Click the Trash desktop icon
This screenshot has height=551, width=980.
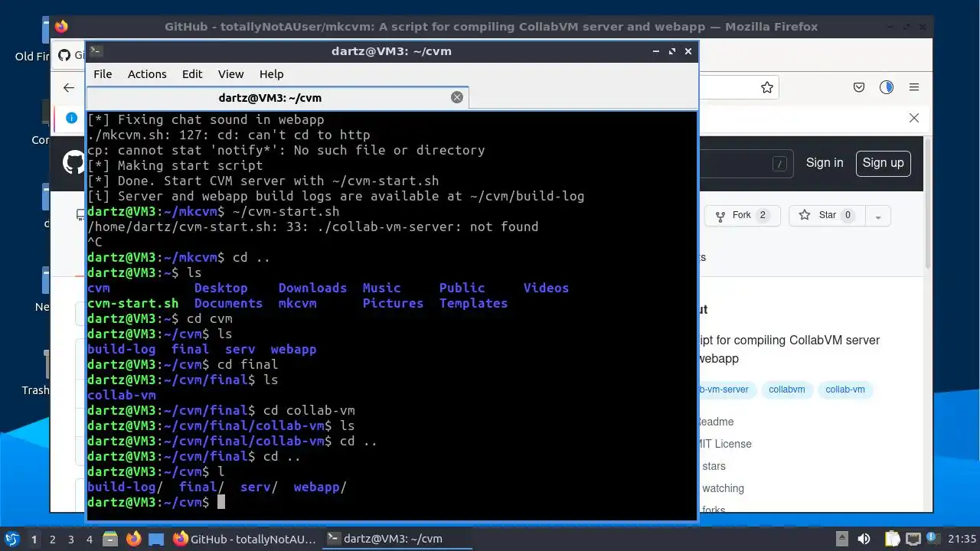tap(36, 372)
